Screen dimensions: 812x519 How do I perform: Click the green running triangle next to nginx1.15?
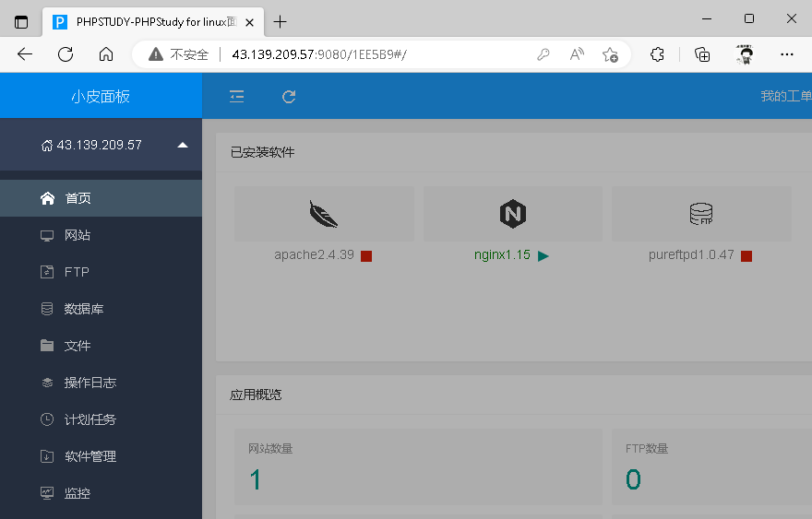(543, 256)
